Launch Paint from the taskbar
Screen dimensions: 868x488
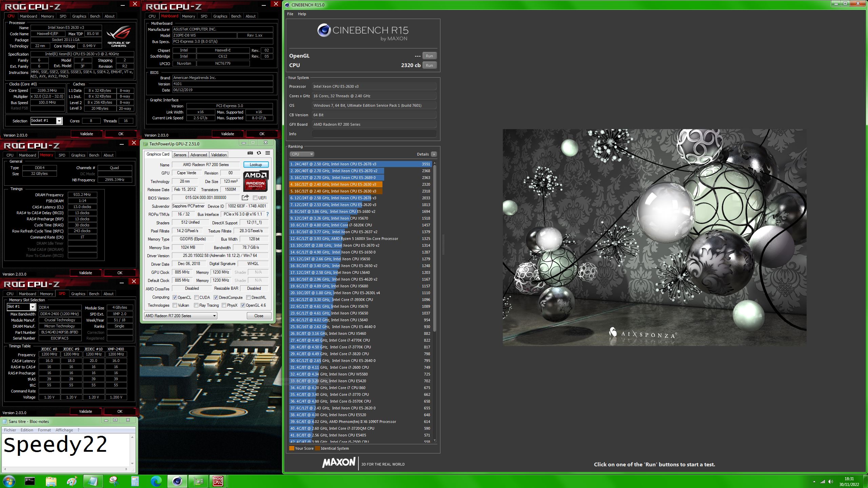click(x=72, y=481)
